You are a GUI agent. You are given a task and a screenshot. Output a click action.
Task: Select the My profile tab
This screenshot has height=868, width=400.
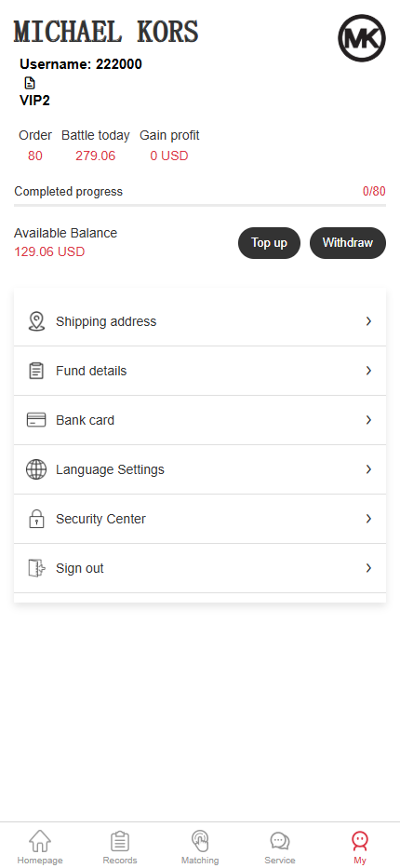(x=360, y=848)
